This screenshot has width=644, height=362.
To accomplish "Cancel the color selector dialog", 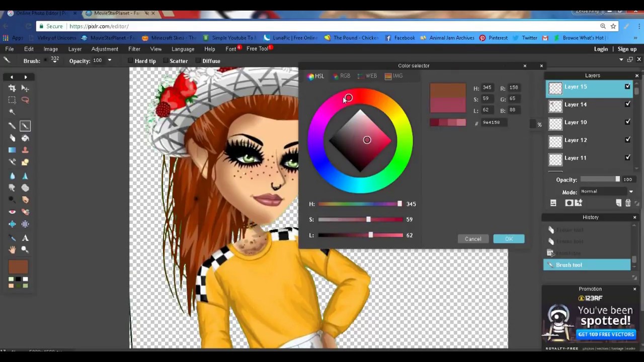I will [x=473, y=239].
